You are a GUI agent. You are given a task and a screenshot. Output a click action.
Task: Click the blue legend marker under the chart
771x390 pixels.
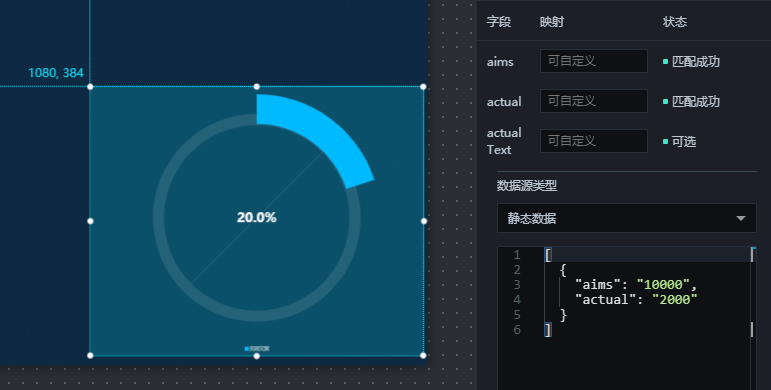click(x=247, y=349)
